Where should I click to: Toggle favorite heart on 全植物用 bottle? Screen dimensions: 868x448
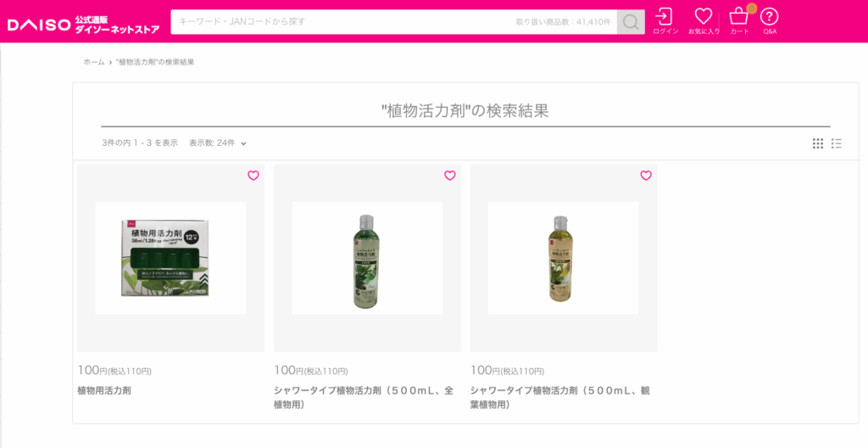tap(449, 176)
